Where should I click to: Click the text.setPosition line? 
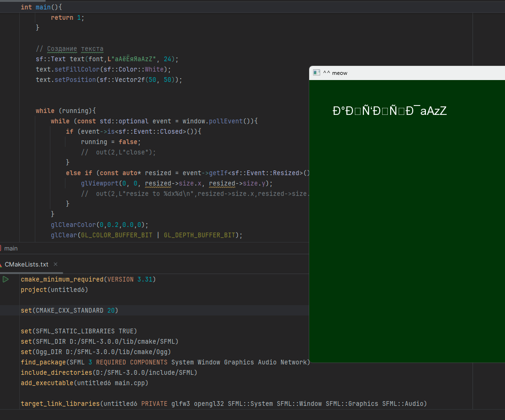(109, 80)
